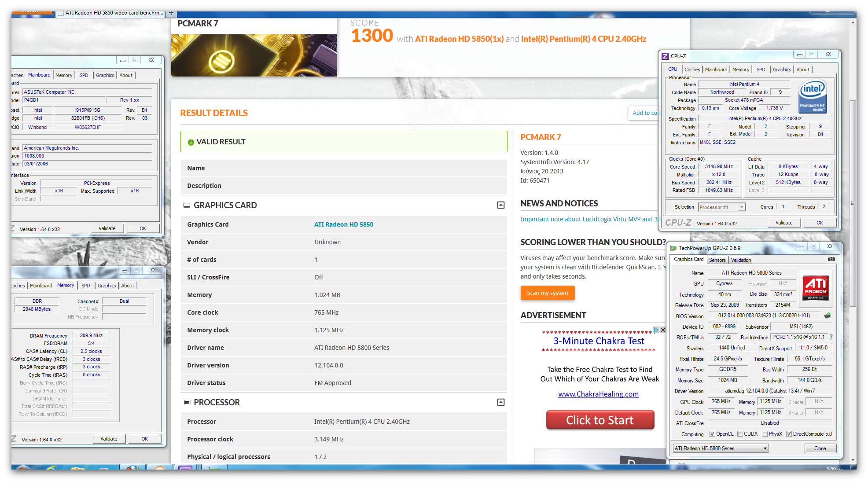Open SPD tab in the top-left CPU-Z mainboard window
The height and width of the screenshot is (481, 868).
pos(84,75)
